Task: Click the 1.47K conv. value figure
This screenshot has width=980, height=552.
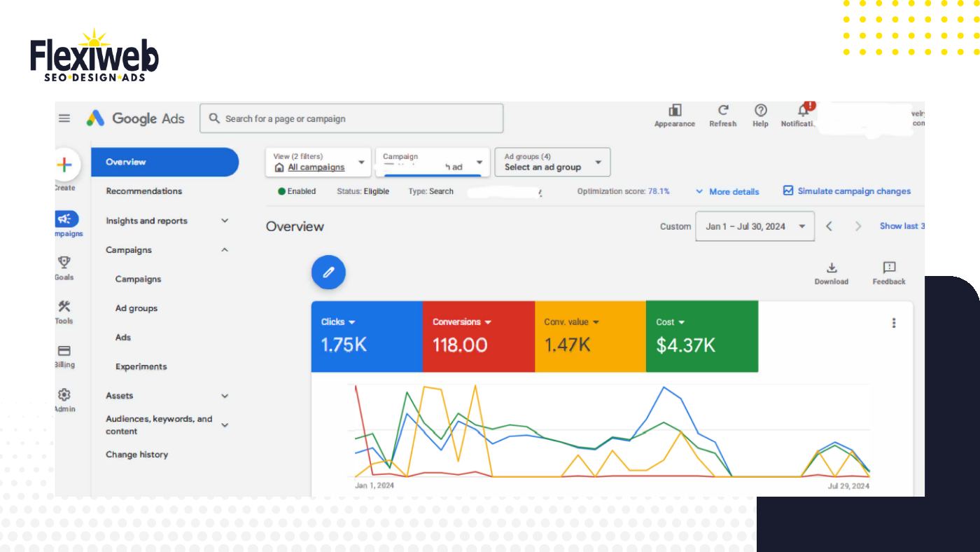Action: point(569,345)
